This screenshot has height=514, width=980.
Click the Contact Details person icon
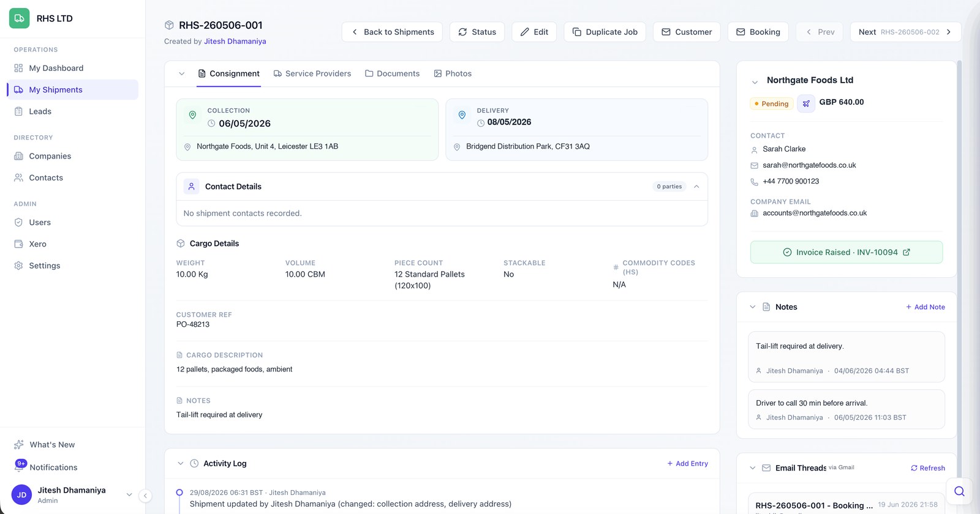coord(191,187)
